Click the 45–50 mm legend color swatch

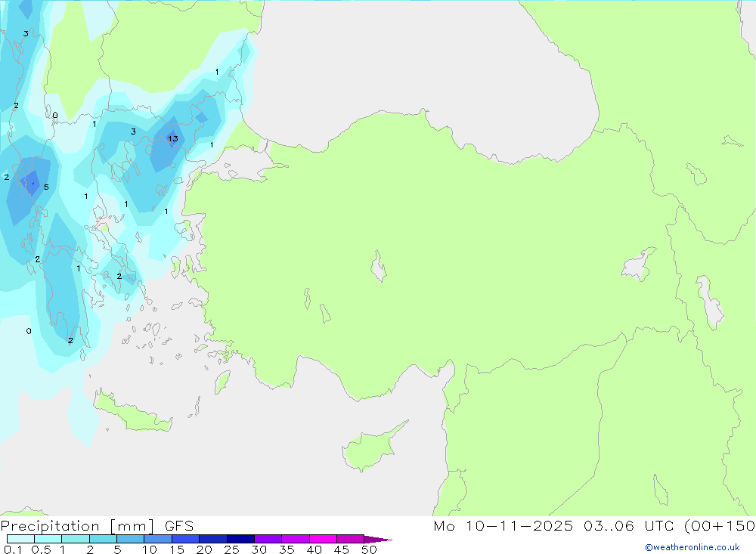click(x=351, y=539)
